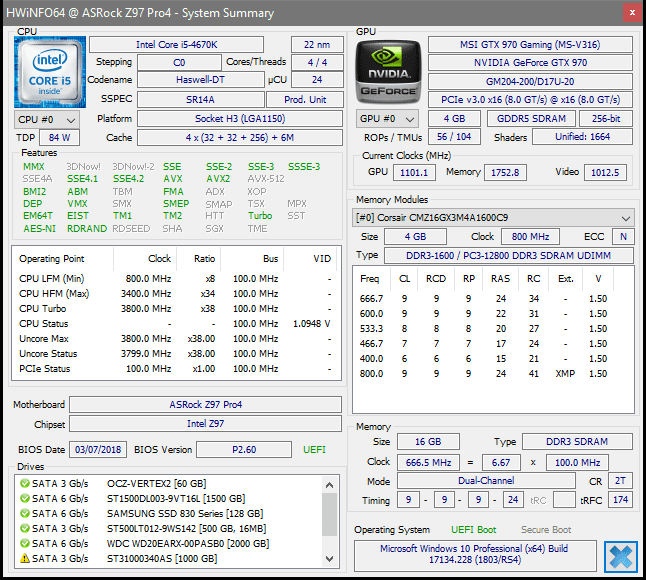
Task: Click the ASRock Z97 Pro4 motherboard field
Action: [206, 405]
